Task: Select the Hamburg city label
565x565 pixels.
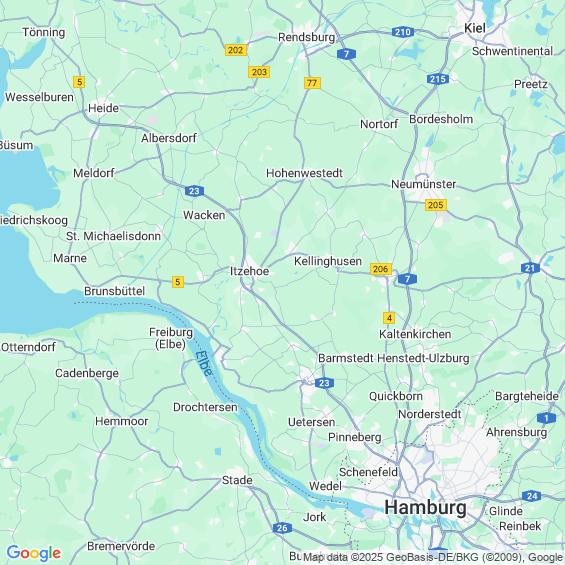Action: pos(425,508)
